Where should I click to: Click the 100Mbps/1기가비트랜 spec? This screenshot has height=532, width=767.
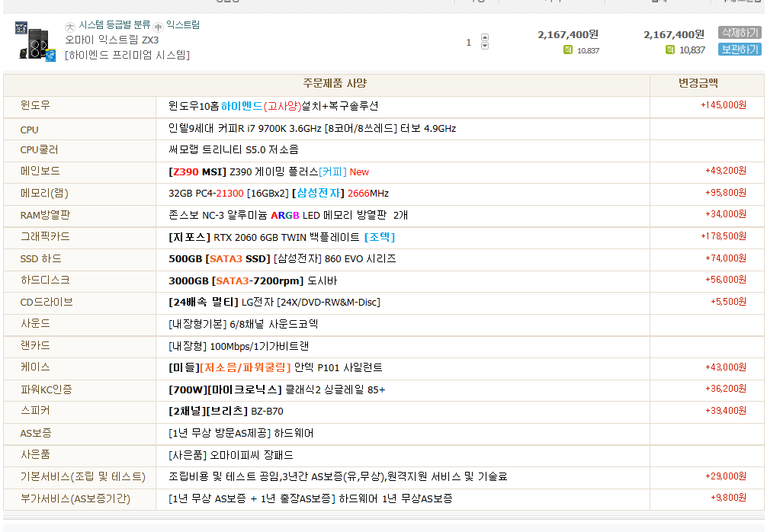click(x=238, y=346)
